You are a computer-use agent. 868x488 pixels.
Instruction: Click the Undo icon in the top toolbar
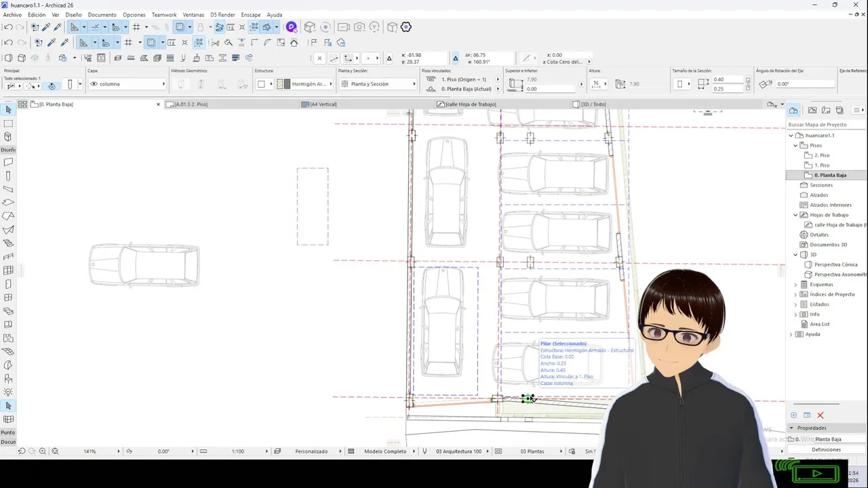8,27
